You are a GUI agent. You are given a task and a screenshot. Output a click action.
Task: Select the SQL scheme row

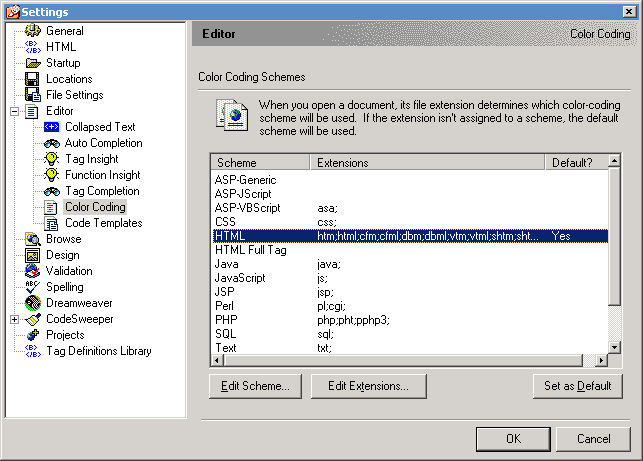tap(410, 334)
